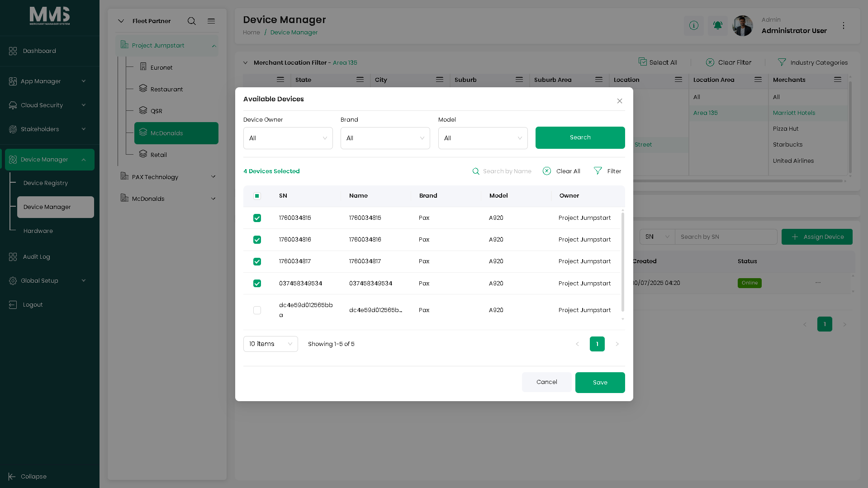Click the Location Area column menu icon
868x488 pixels.
coord(758,80)
